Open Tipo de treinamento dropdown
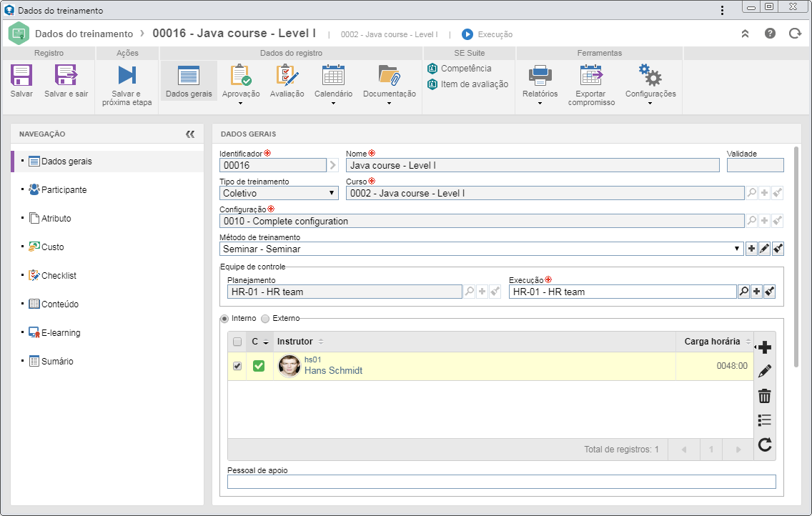 (279, 193)
